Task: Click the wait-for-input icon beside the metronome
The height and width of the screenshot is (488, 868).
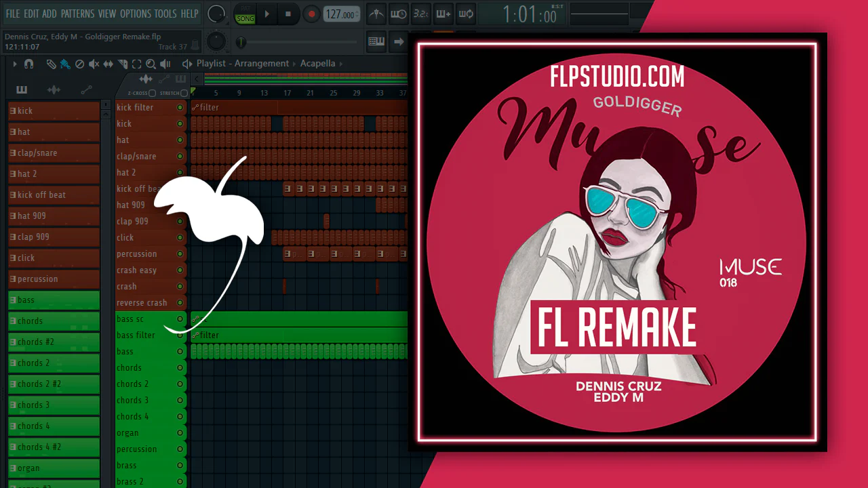Action: (399, 14)
